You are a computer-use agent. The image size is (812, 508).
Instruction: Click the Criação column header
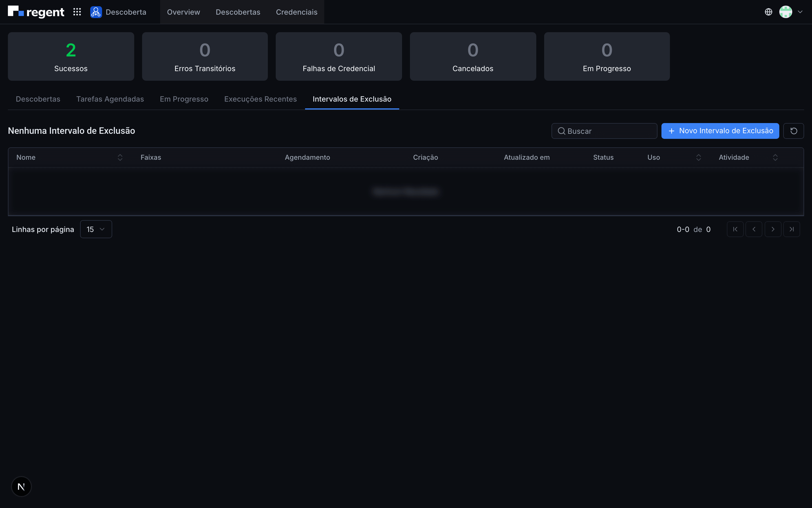point(425,157)
